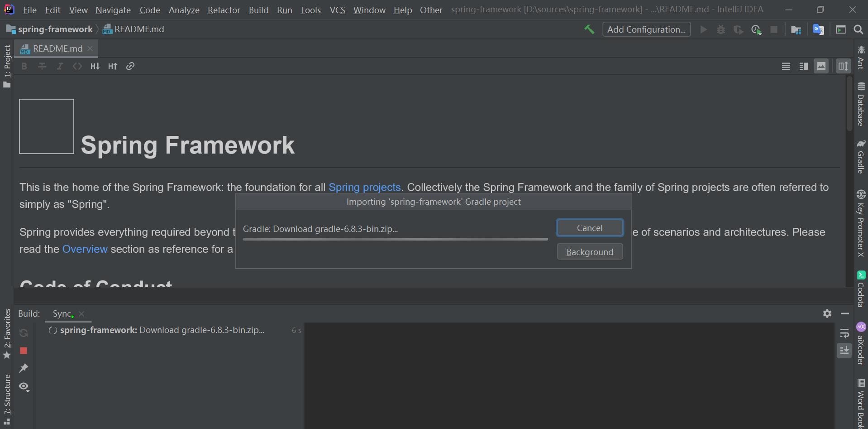Open the VCS menu
Screen dimensions: 868x429
coord(337,10)
